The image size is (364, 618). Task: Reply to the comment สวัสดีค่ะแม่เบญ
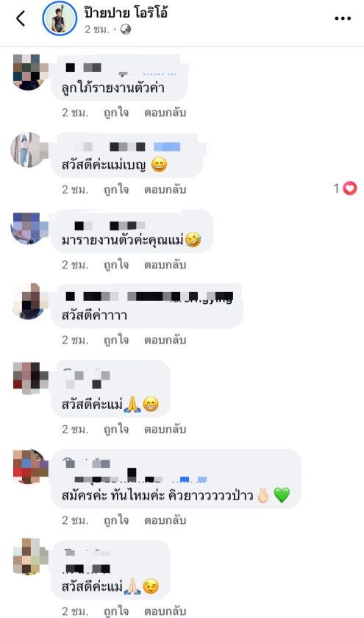click(x=165, y=190)
